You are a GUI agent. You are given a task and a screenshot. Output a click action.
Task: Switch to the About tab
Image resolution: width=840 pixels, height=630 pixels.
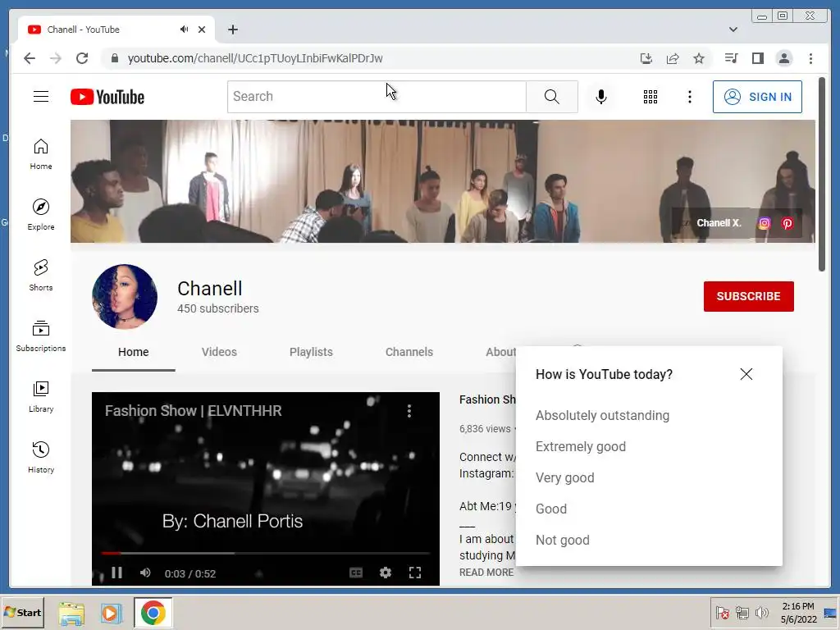pyautogui.click(x=500, y=352)
